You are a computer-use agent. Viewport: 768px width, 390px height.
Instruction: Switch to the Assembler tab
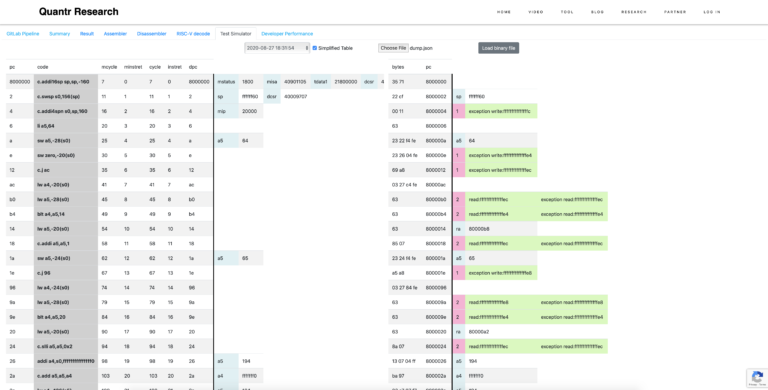[x=115, y=34]
